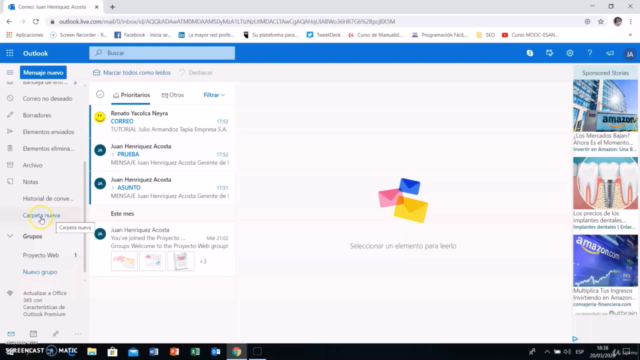Image resolution: width=640 pixels, height=360 pixels.
Task: Open File Explorer from the taskbar
Action: (x=92, y=351)
